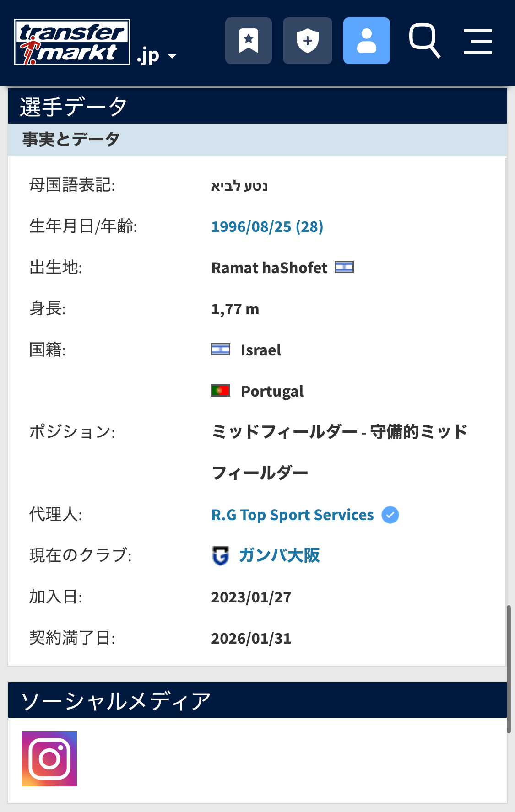515x812 pixels.
Task: Open the ガンバ大阪 club link
Action: point(279,556)
